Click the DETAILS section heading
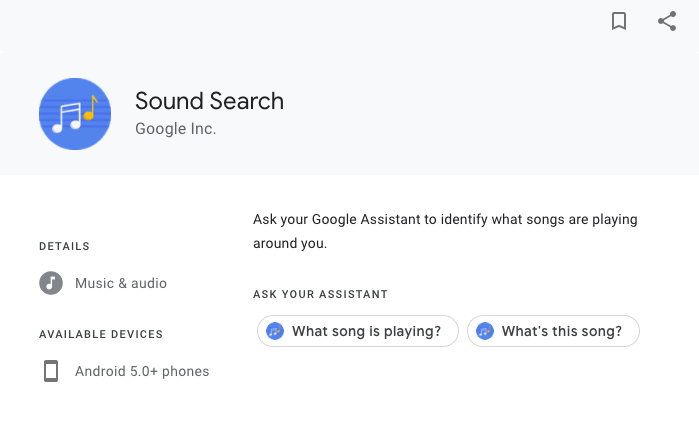699x432 pixels. pyautogui.click(x=65, y=246)
